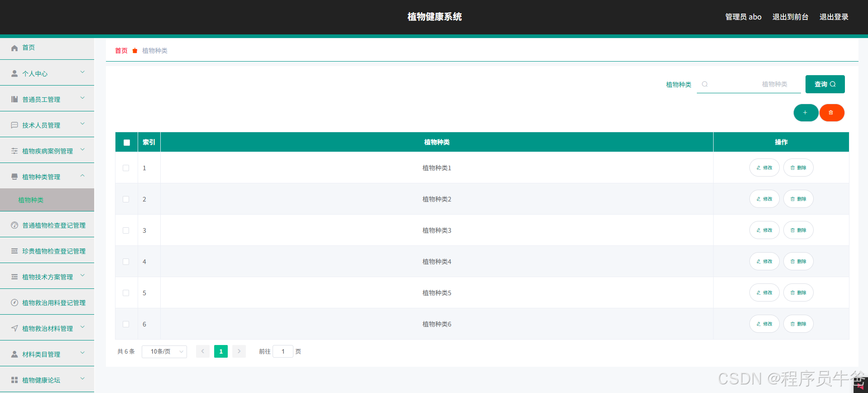Click the sliders icon beside 植物疾病案例管理
This screenshot has height=393, width=868.
(x=14, y=151)
